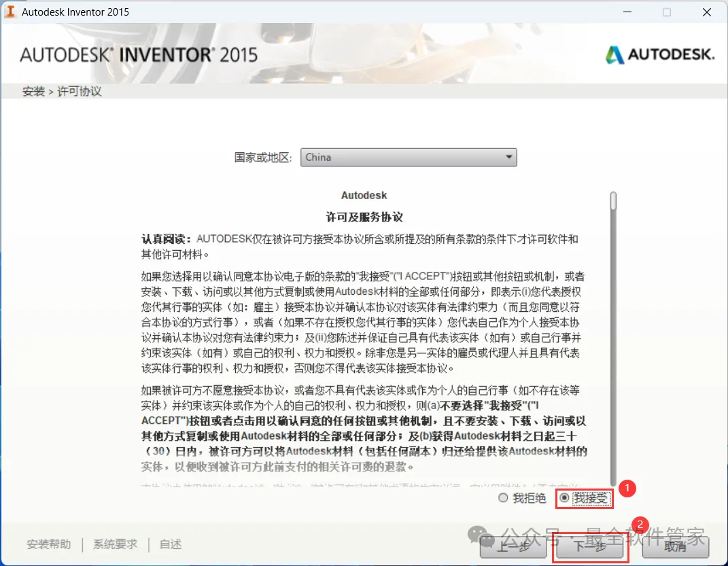Open the 安装帮助 installation help link
Image resolution: width=728 pixels, height=566 pixels.
coord(49,544)
